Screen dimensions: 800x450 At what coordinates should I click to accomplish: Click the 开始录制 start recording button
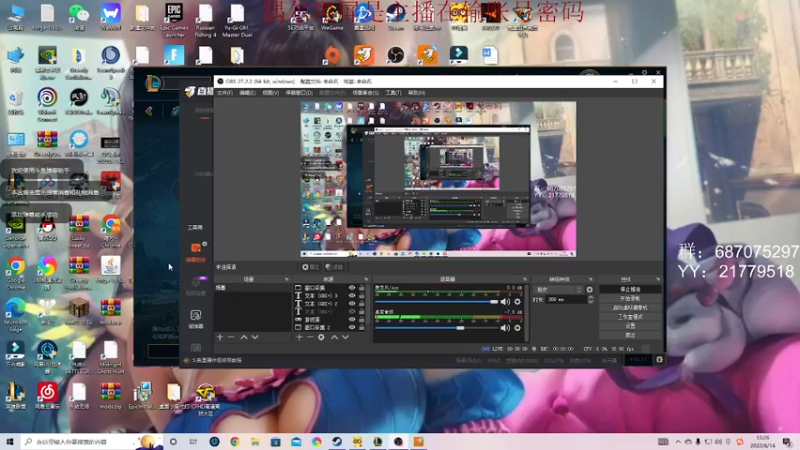point(630,298)
